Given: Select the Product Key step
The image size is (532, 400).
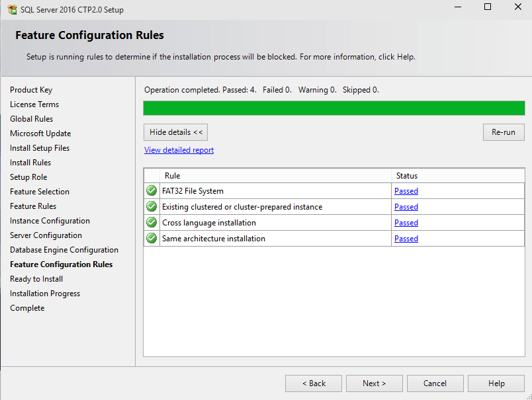Looking at the screenshot, I should [x=31, y=90].
